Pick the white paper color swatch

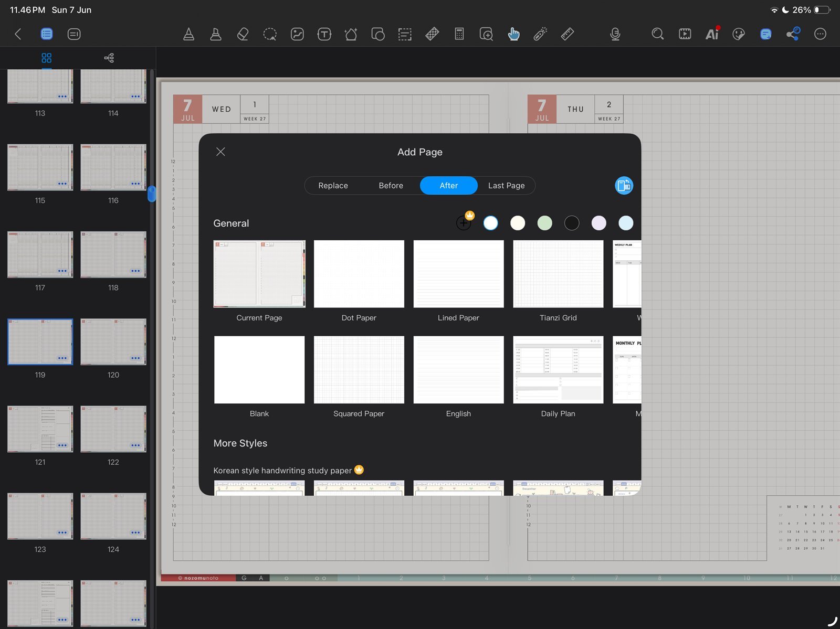(x=490, y=223)
